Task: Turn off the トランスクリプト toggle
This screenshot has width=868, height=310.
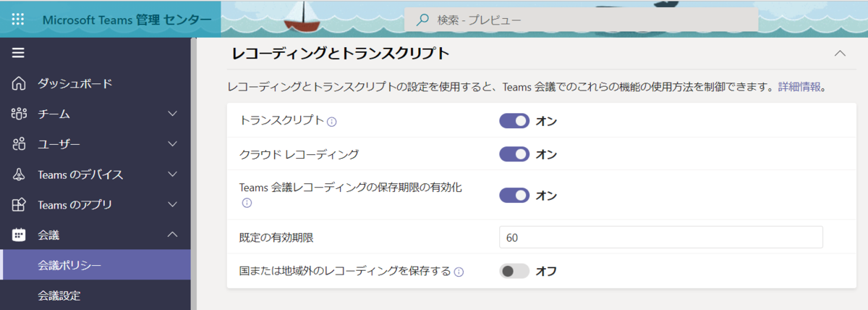Action: [514, 121]
